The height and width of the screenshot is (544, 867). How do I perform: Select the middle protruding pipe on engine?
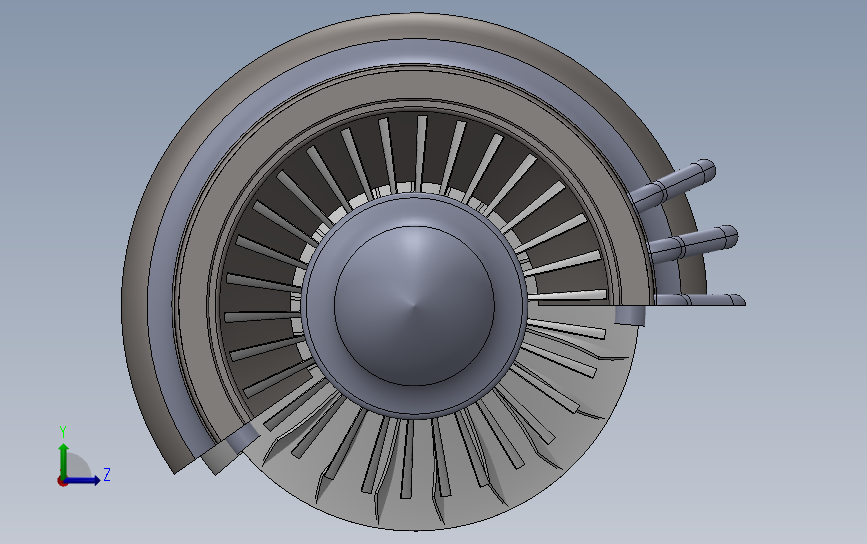(x=693, y=243)
